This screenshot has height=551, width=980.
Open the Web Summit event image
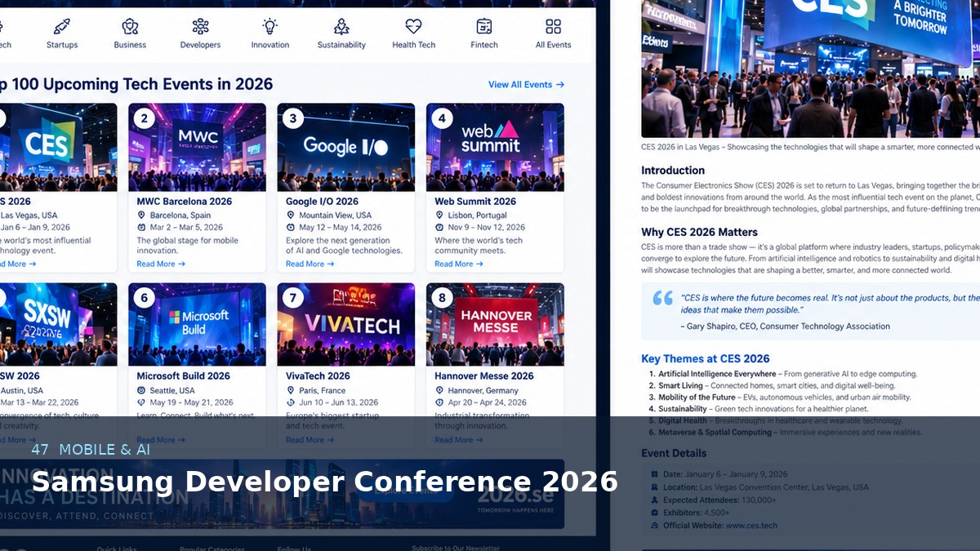point(495,147)
